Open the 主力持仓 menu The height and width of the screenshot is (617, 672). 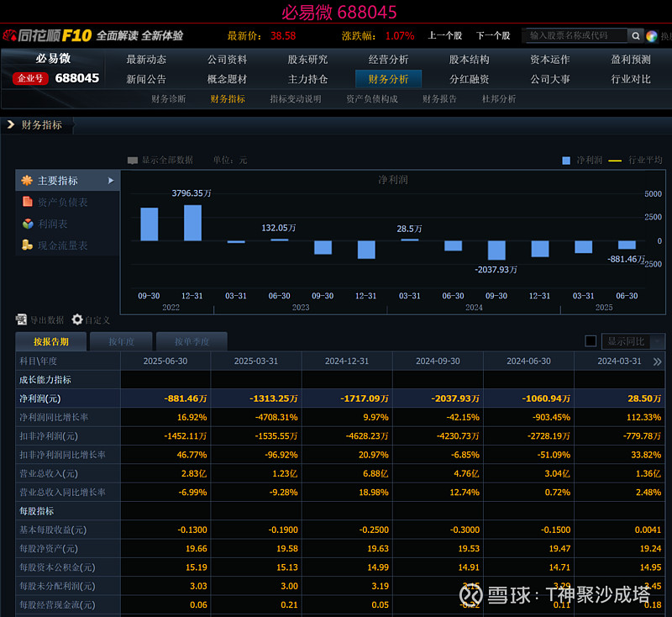click(x=307, y=79)
